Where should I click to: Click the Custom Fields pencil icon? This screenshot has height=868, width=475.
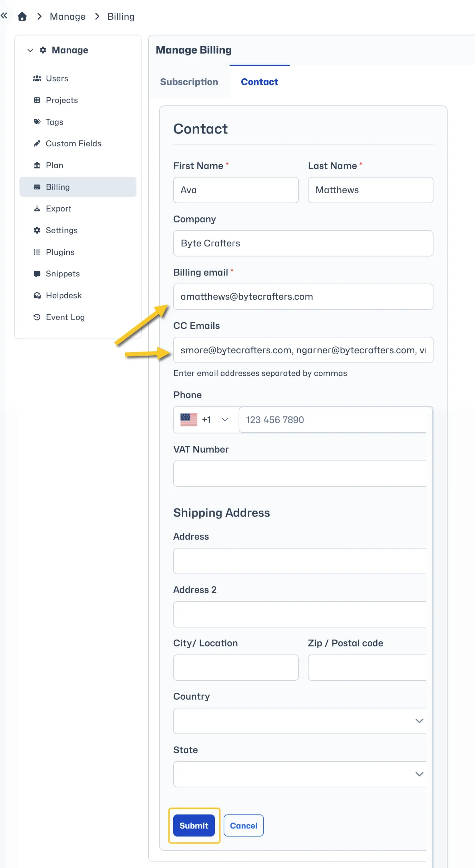click(x=37, y=144)
